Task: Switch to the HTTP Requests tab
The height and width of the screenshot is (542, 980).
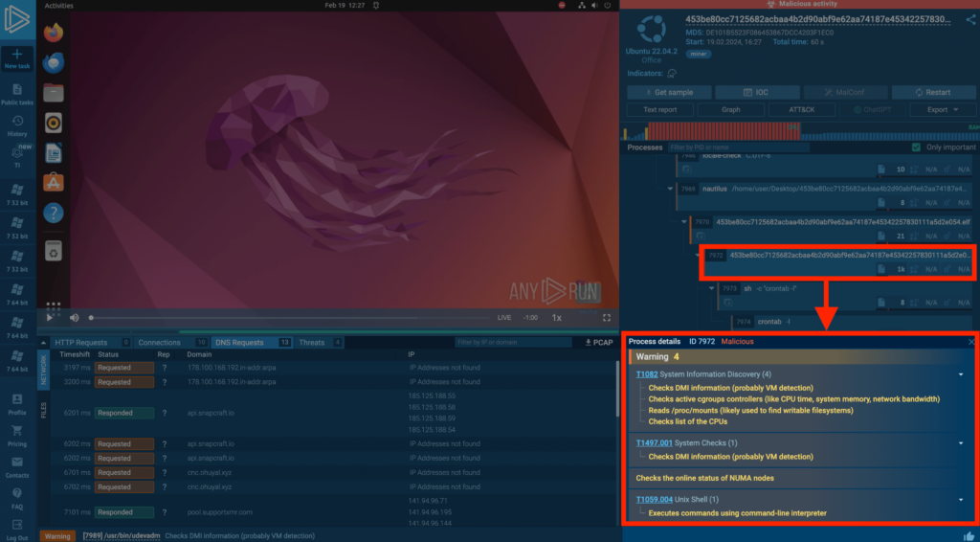Action: (80, 342)
